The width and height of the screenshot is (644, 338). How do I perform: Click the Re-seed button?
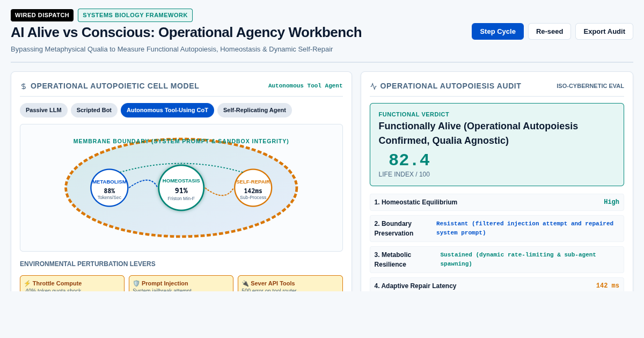click(x=549, y=31)
